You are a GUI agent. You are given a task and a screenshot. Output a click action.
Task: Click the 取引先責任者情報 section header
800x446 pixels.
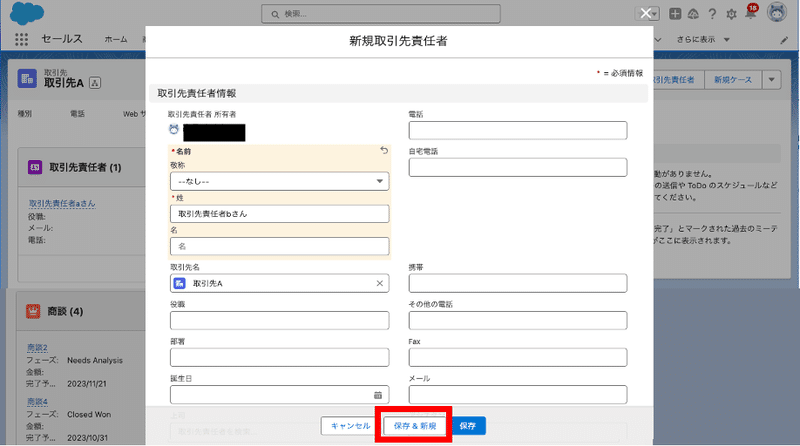point(398,93)
